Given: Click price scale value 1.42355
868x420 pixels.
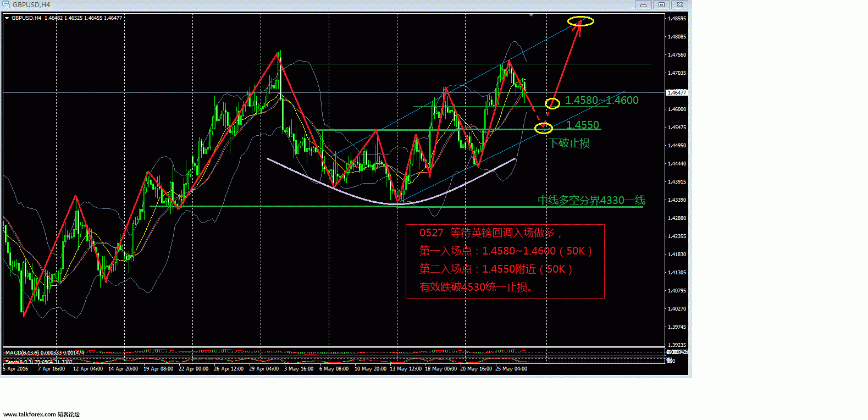Looking at the screenshot, I should coord(677,236).
